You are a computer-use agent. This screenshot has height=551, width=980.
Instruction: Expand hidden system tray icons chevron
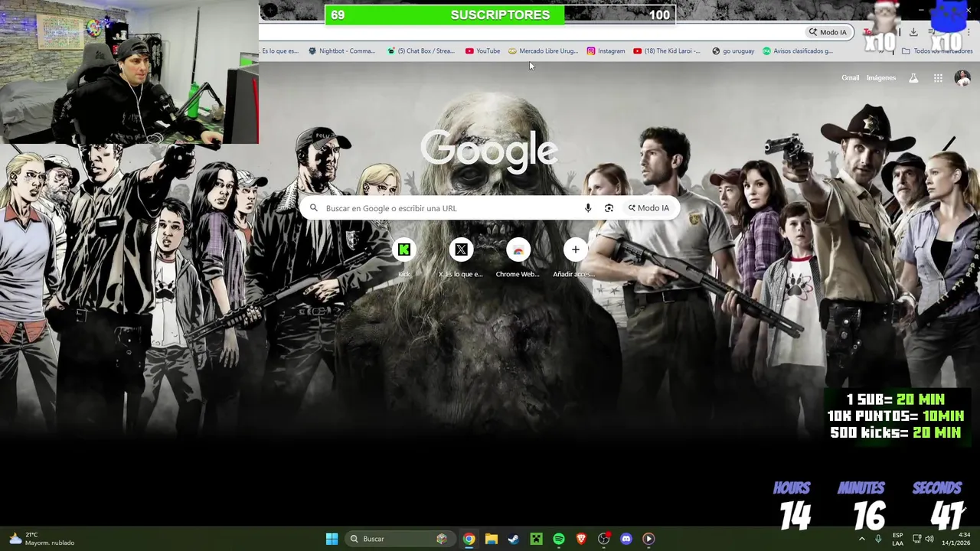coord(861,539)
